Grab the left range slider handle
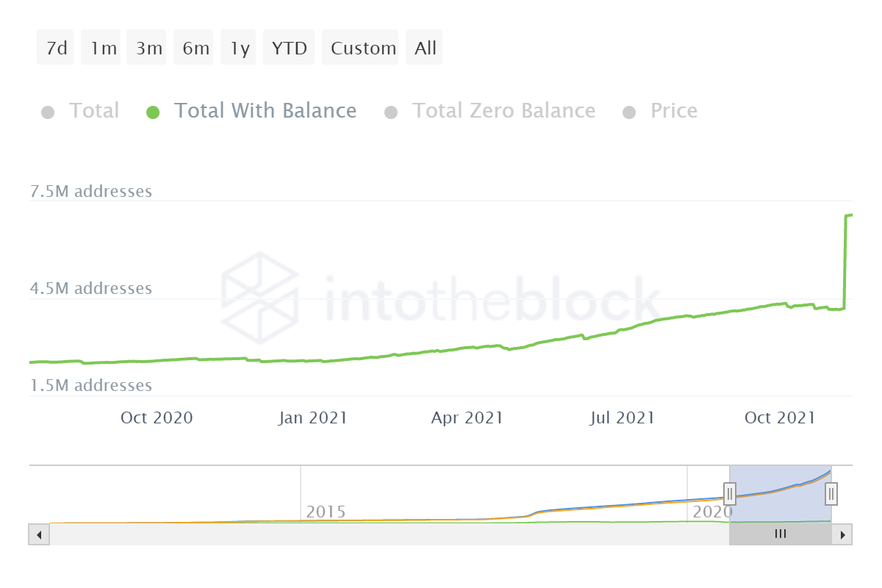 (729, 494)
